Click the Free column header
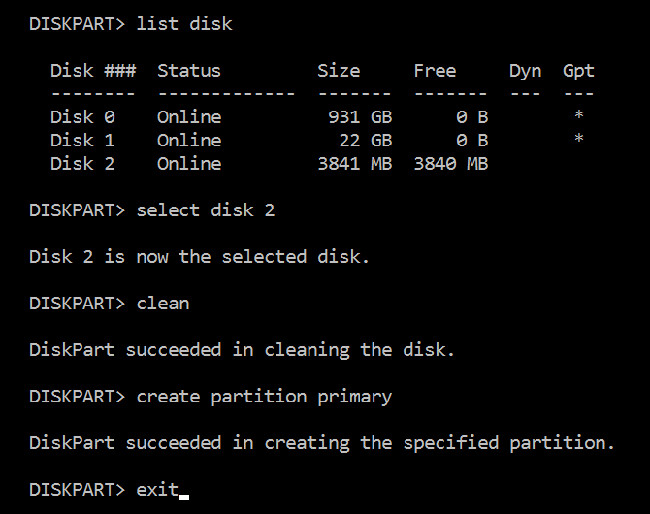Image resolution: width=650 pixels, height=514 pixels. click(x=435, y=71)
